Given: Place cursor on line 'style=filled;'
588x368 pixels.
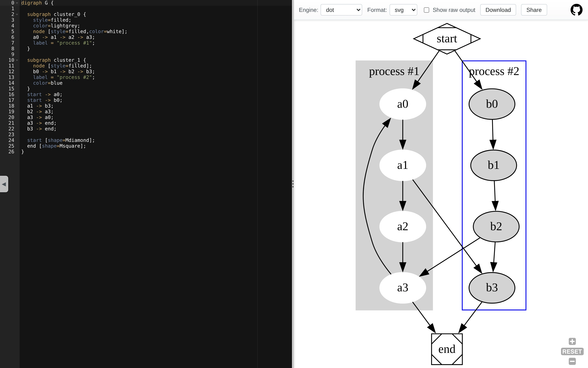Looking at the screenshot, I should point(52,20).
